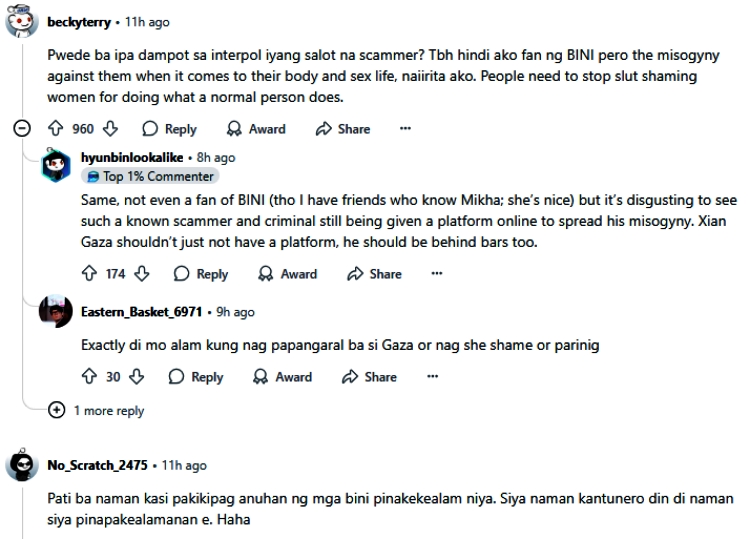Reply to Eastern_Basket_6971's comment
This screenshot has width=750, height=539.
(x=196, y=377)
